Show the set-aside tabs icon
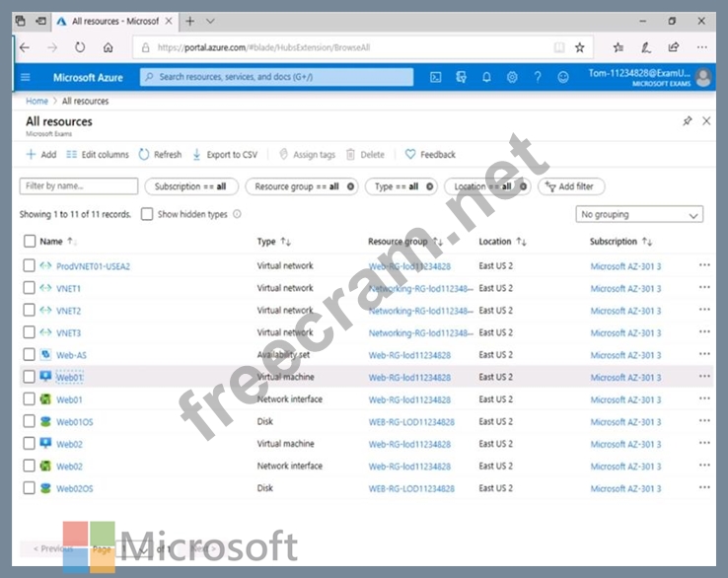 40,21
